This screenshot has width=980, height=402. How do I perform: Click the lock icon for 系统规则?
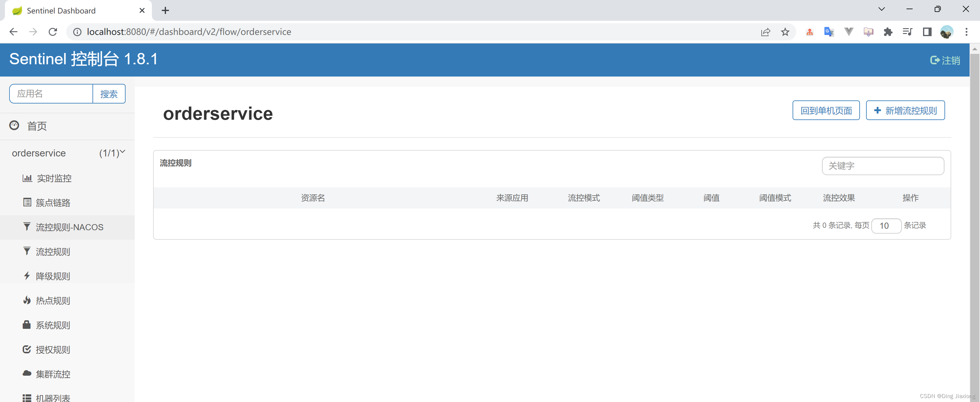click(27, 325)
